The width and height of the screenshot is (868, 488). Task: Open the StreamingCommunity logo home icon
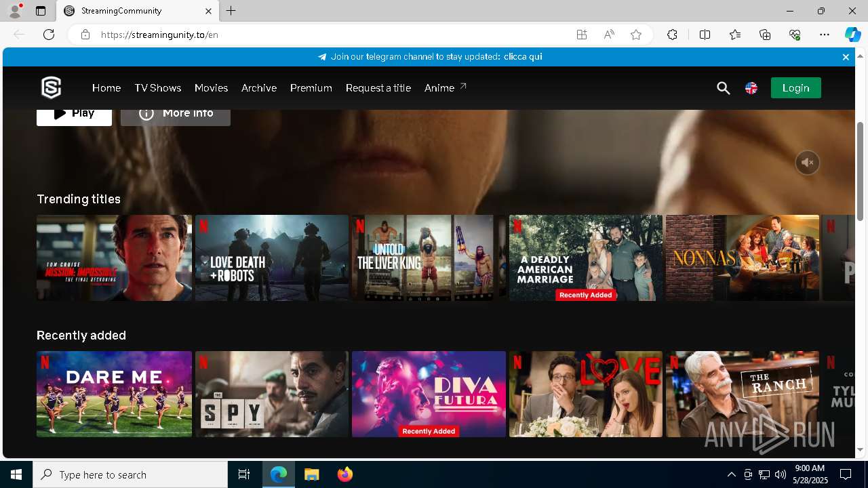tap(52, 87)
